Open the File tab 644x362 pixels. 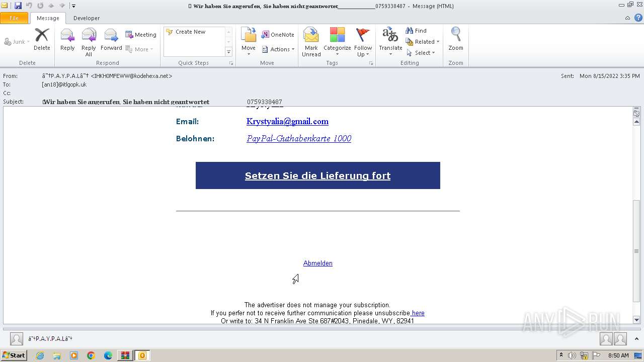(14, 18)
